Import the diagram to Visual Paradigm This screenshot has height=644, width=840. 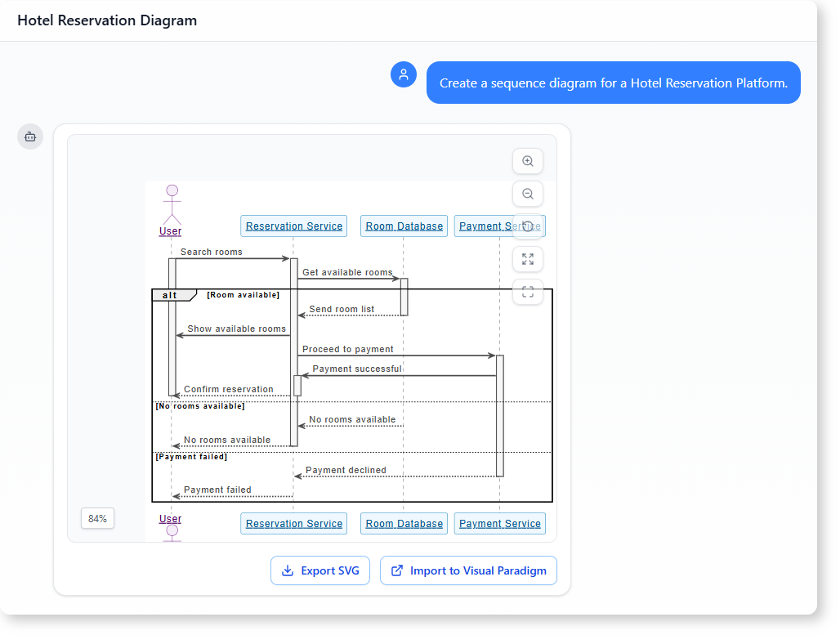coord(468,570)
